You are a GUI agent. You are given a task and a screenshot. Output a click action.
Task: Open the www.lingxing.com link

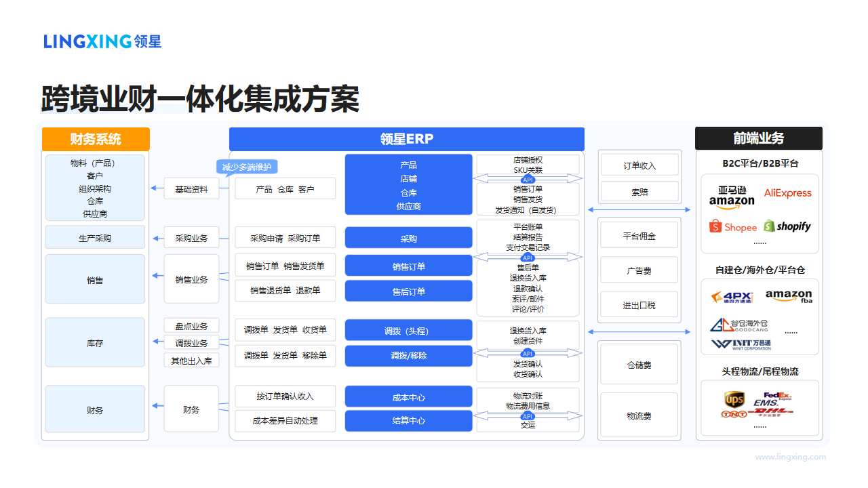click(791, 457)
